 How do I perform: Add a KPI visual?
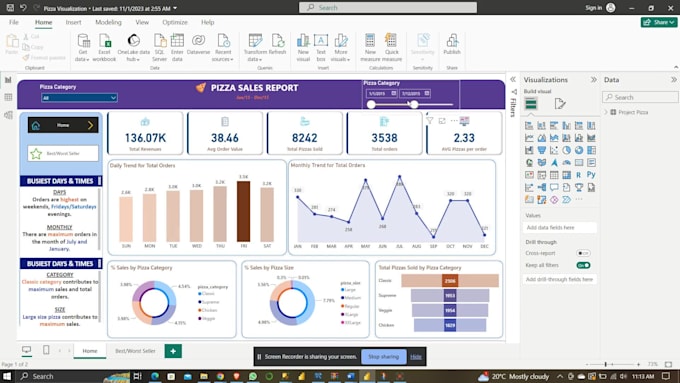pyautogui.click(x=529, y=175)
